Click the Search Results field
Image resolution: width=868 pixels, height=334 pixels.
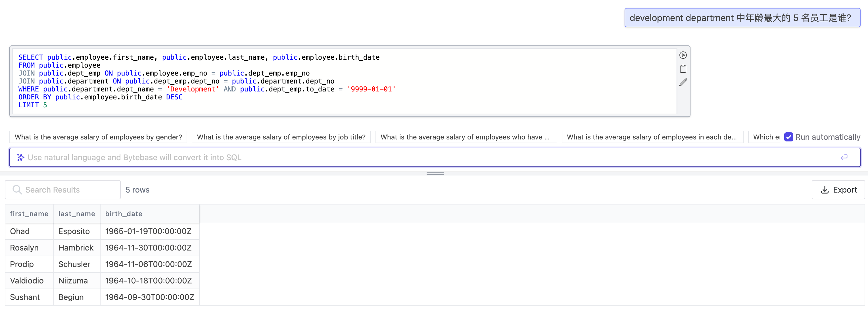(67, 190)
